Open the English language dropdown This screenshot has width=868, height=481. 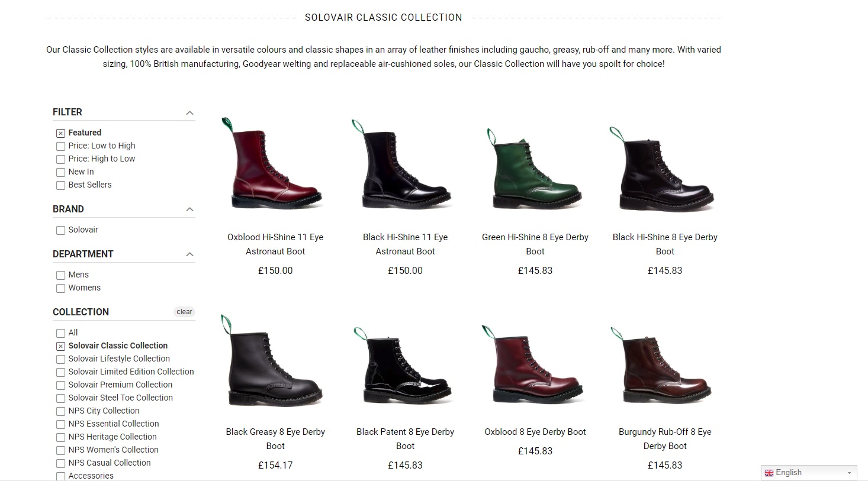coord(809,473)
